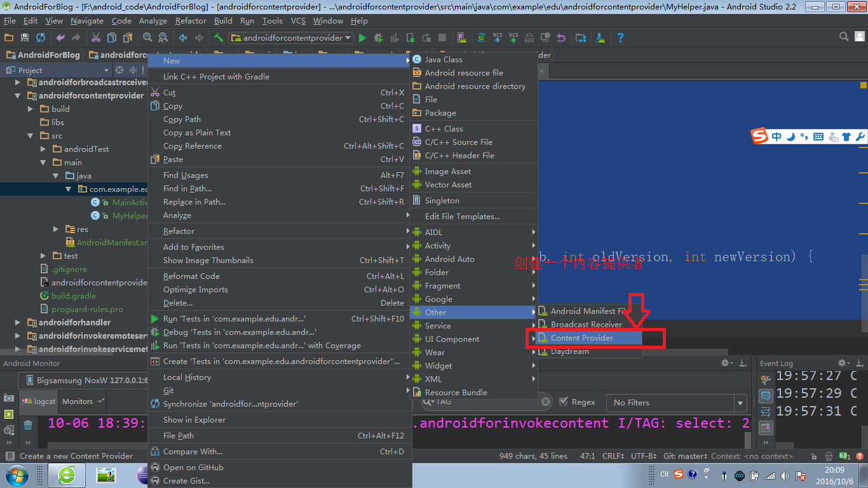Select Reformat Code menu entry
The image size is (868, 488).
pyautogui.click(x=280, y=276)
